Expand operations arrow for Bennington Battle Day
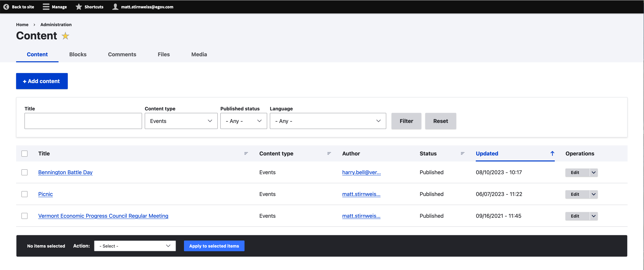The width and height of the screenshot is (644, 270). (594, 172)
